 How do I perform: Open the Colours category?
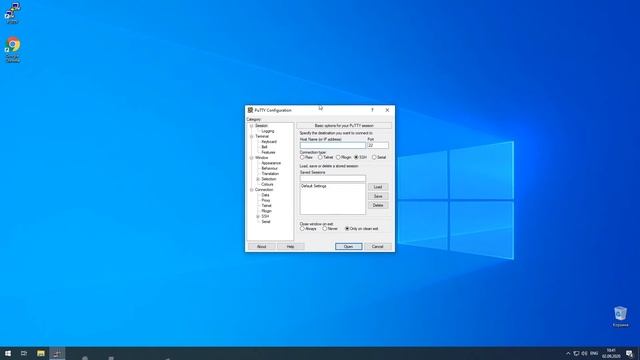click(267, 184)
